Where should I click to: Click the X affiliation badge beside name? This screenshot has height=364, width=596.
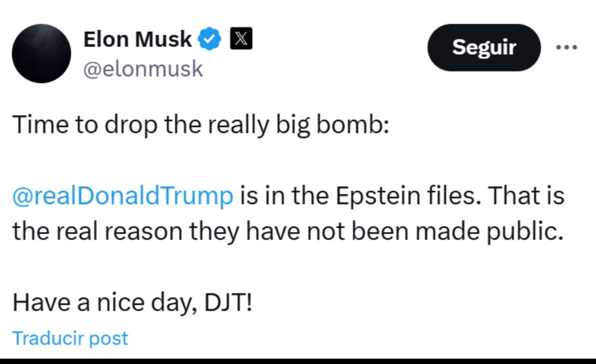pos(241,39)
